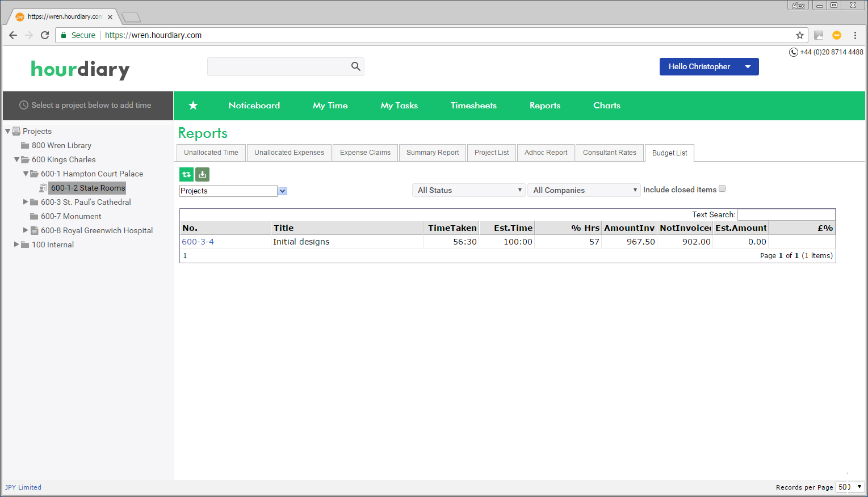
Task: Click the clock icon in the project selector header
Action: pos(23,105)
